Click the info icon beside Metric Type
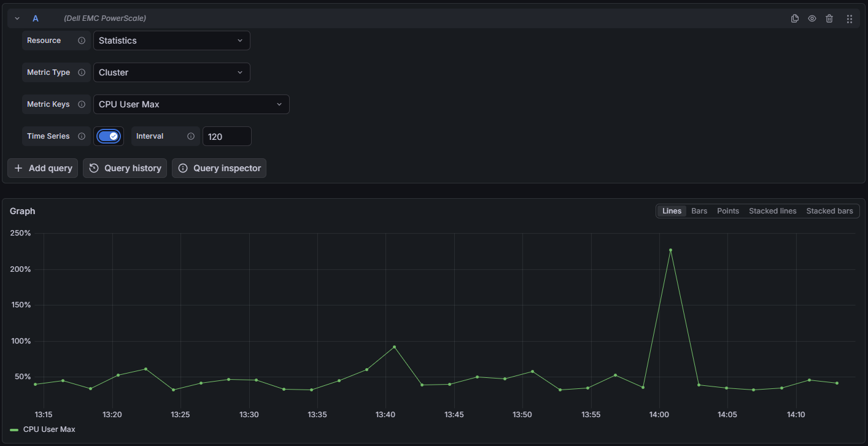 82,72
